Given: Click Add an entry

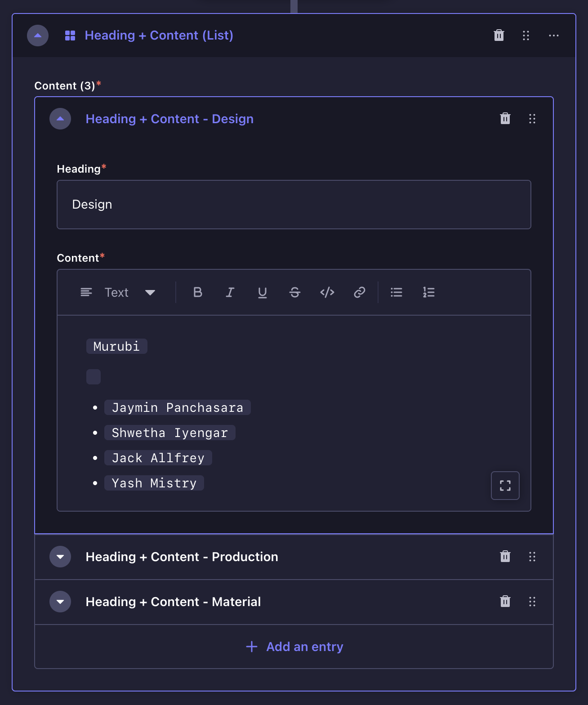Looking at the screenshot, I should [294, 646].
